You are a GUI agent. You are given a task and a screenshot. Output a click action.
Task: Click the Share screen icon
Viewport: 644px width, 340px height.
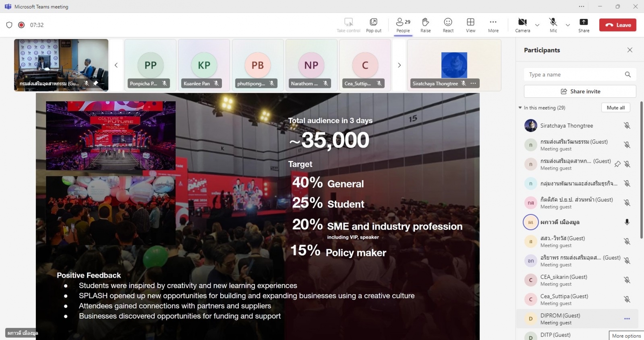pos(583,25)
